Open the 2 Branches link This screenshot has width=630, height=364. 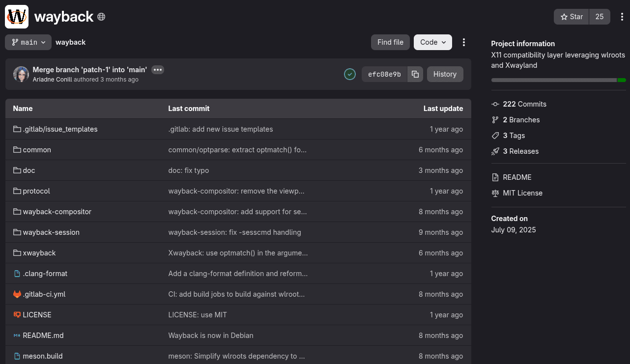tap(521, 120)
